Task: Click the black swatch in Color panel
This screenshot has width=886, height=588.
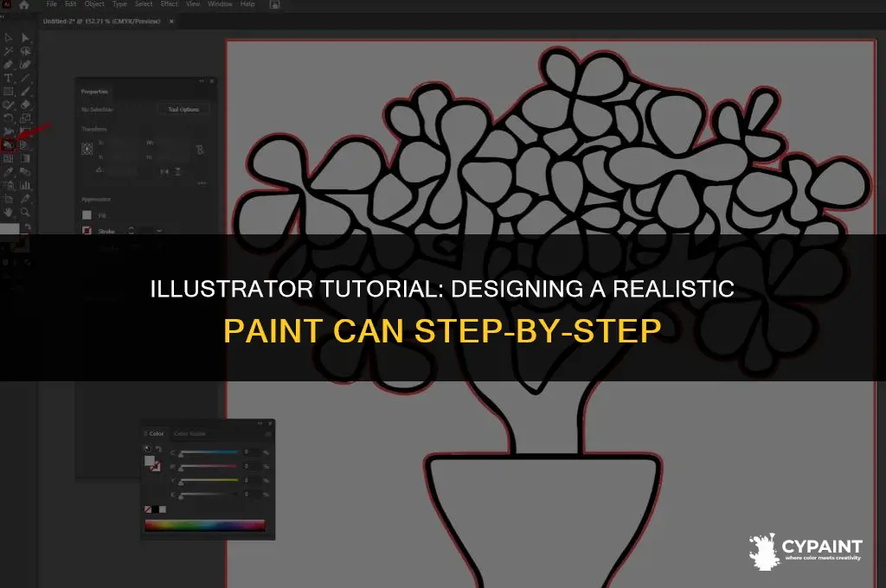Action: tap(156, 509)
